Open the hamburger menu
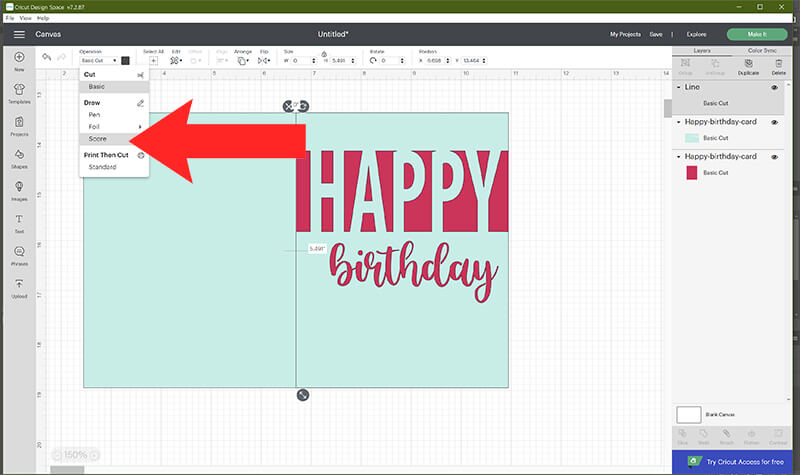 point(18,34)
